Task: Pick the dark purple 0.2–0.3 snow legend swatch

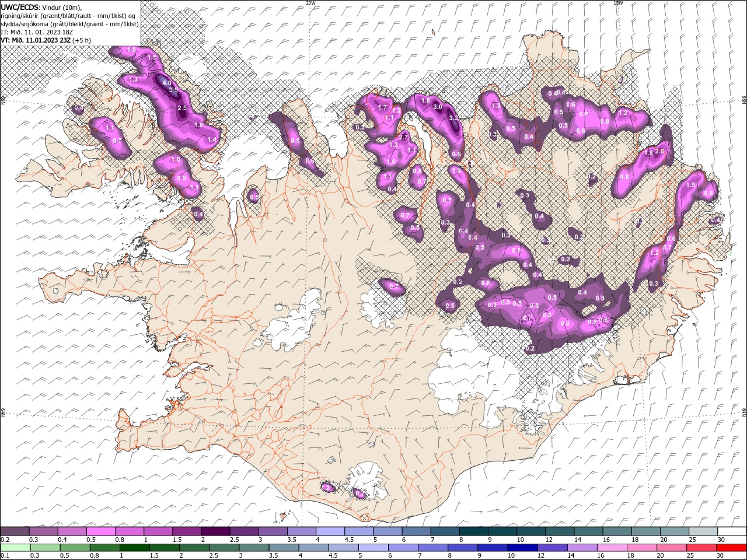Action: tap(15, 531)
